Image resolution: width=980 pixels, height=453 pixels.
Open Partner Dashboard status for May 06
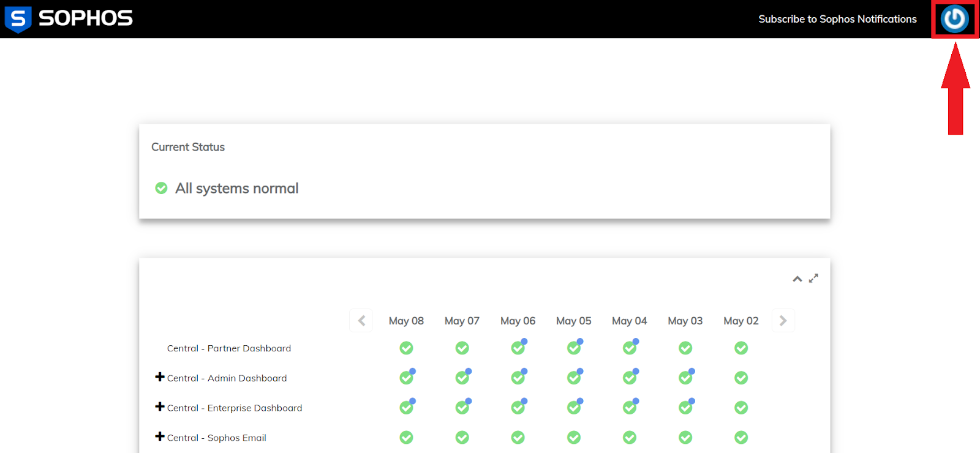518,348
